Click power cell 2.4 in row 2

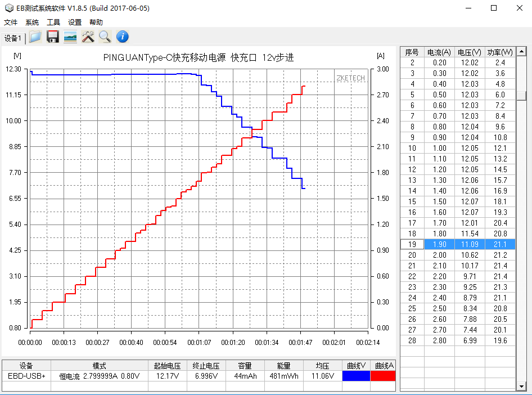500,63
